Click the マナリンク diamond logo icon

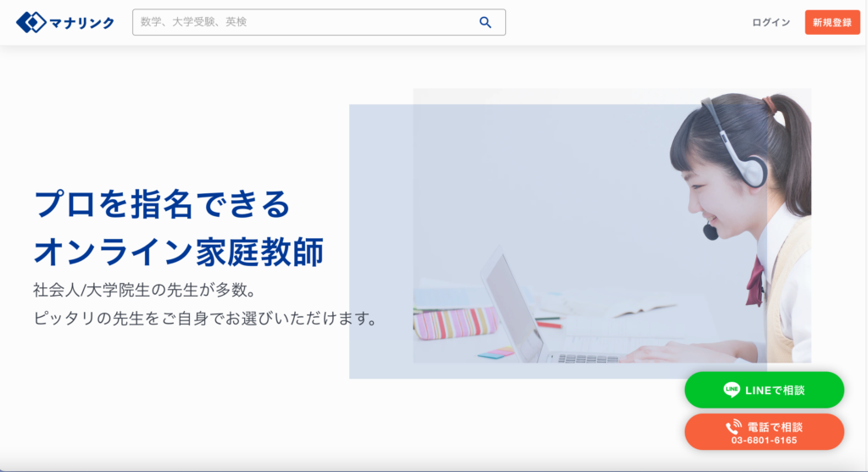point(31,22)
